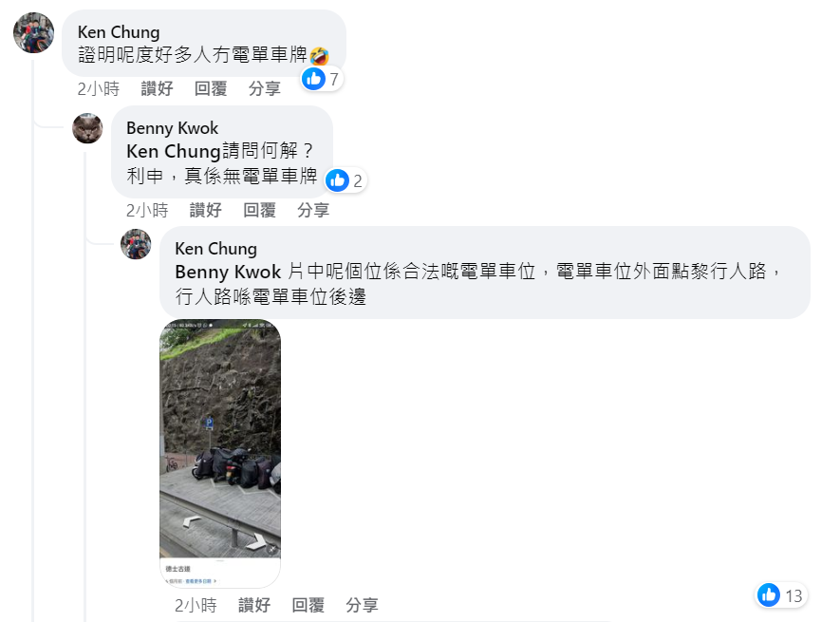
Task: Open Benny Kwok author name link
Action: point(173,128)
